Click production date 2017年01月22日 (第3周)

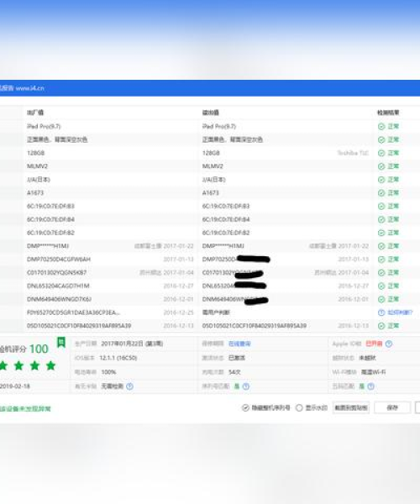click(132, 344)
